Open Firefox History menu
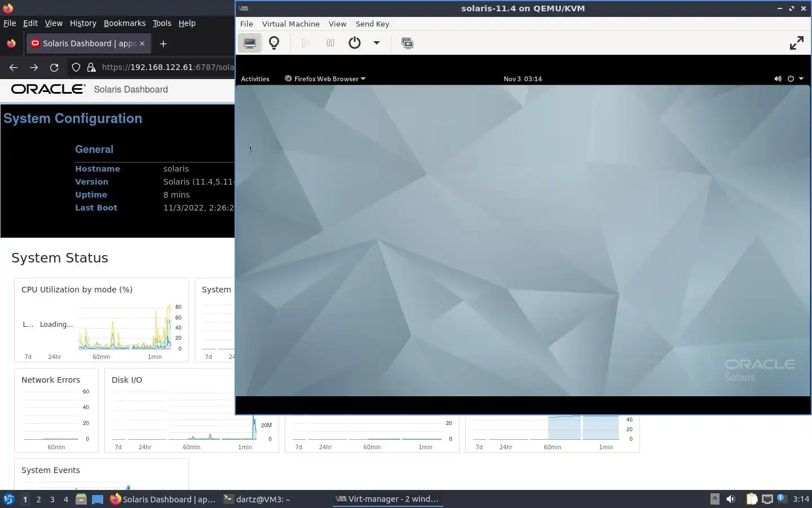Viewport: 812px width, 508px height. 83,23
